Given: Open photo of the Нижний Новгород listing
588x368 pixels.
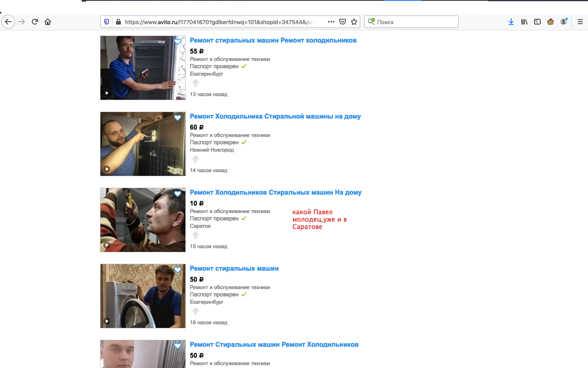Looking at the screenshot, I should tap(143, 144).
